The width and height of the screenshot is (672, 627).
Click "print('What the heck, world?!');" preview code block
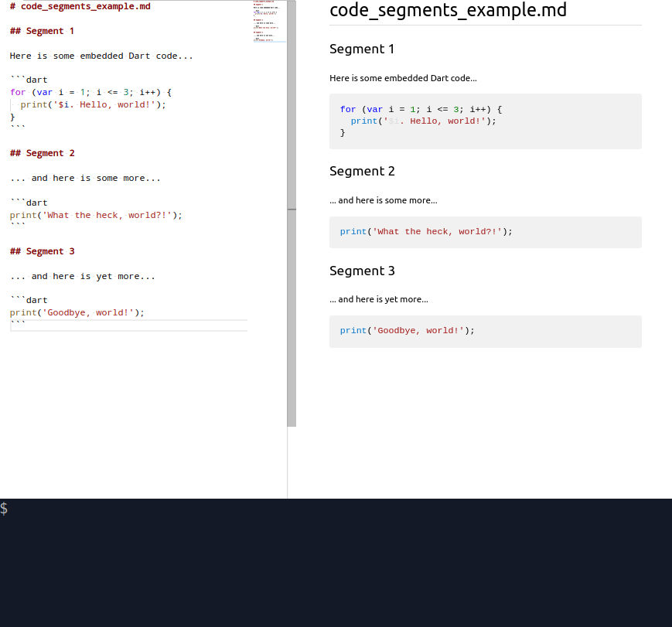click(x=486, y=232)
